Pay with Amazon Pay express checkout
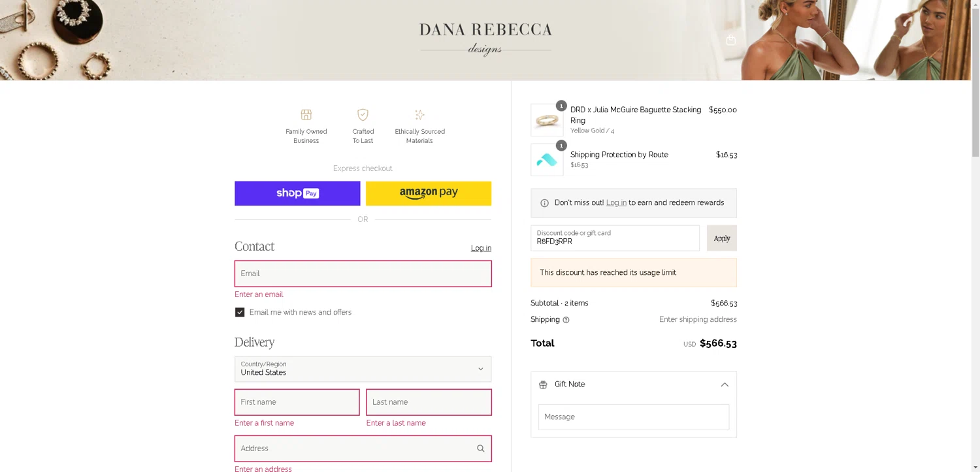This screenshot has width=980, height=472. (429, 193)
